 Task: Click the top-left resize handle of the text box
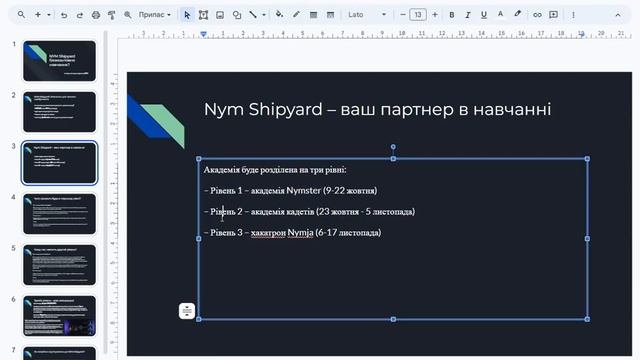tap(199, 159)
